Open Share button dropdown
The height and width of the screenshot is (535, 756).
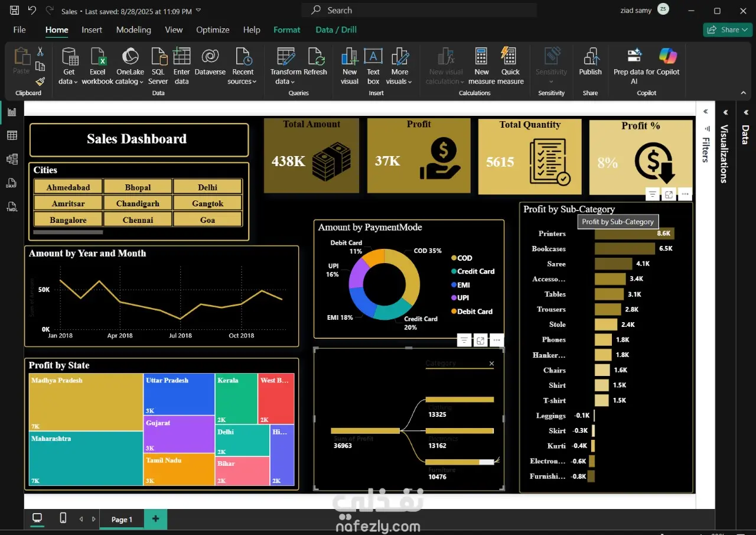(728, 30)
